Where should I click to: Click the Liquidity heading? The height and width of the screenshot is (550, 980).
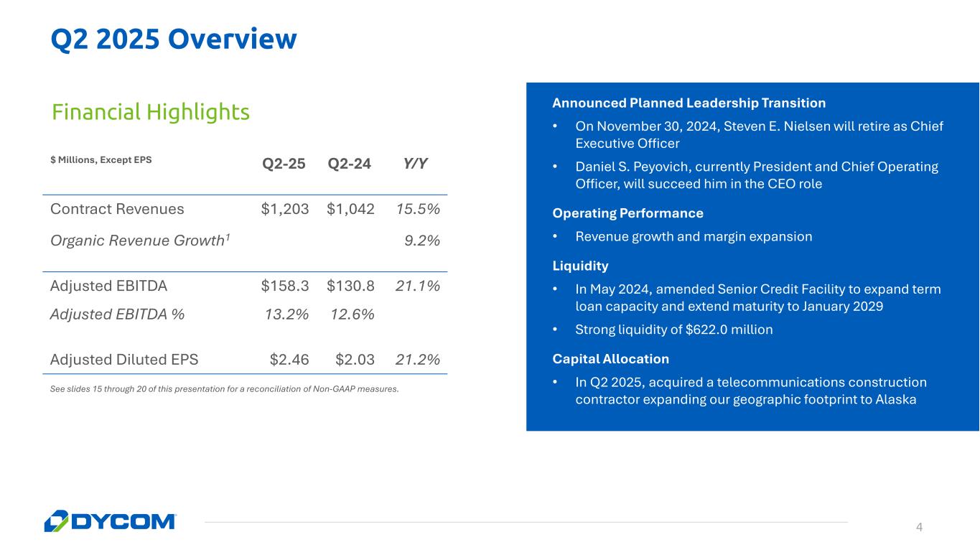coord(580,266)
